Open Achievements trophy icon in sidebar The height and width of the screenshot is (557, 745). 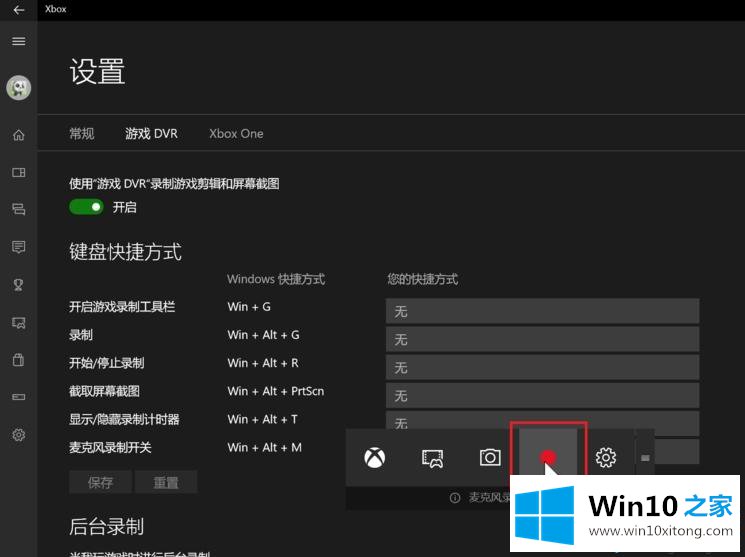click(x=19, y=285)
